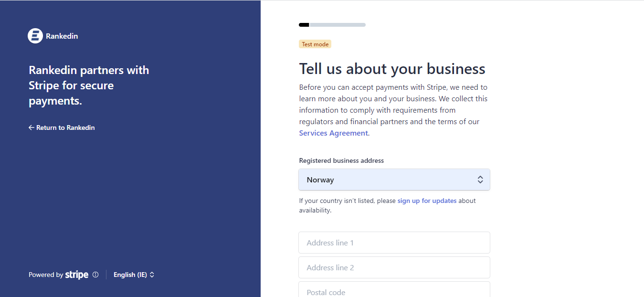Click the Tell us about your business heading

[392, 69]
